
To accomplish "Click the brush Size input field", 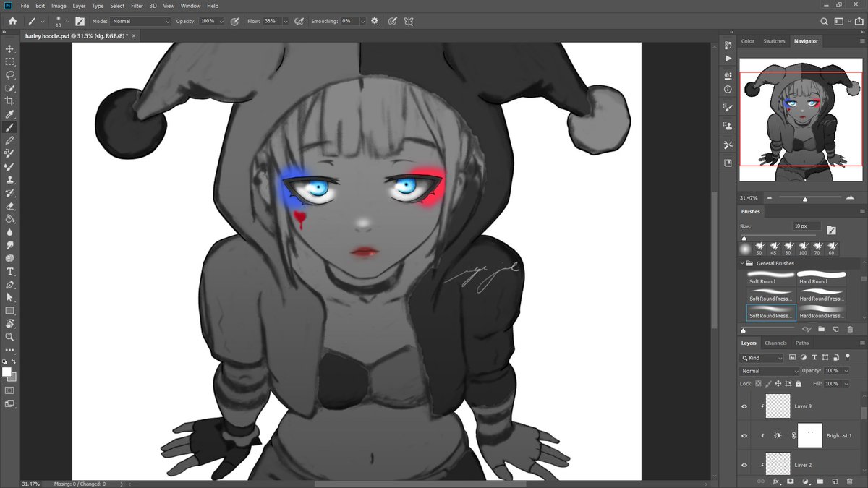I will click(x=807, y=226).
